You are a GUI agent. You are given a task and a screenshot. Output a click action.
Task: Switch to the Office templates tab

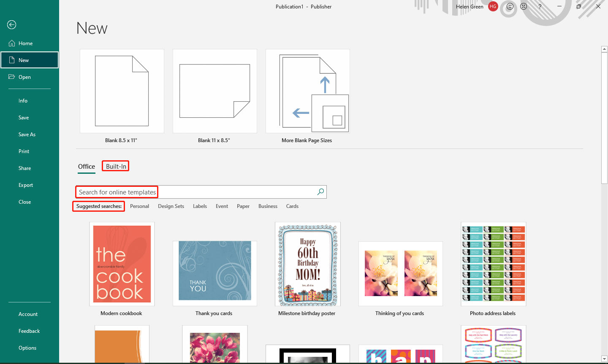[x=87, y=167]
